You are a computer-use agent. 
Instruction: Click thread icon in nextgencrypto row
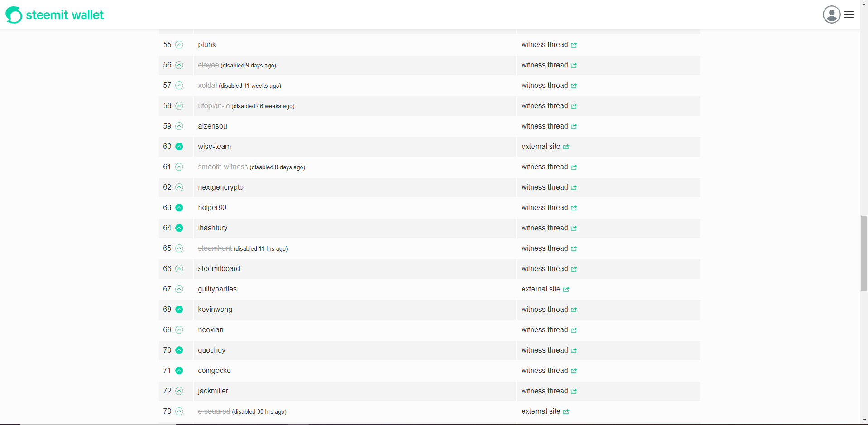(574, 187)
